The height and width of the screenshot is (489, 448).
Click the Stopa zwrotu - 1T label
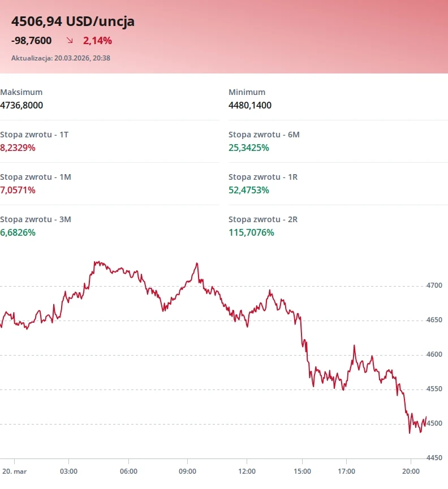(x=35, y=135)
